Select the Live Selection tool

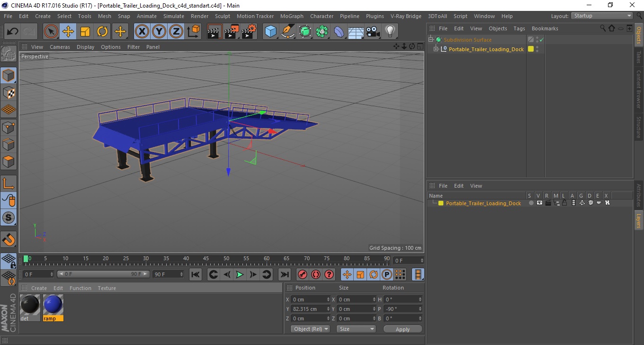(51, 32)
